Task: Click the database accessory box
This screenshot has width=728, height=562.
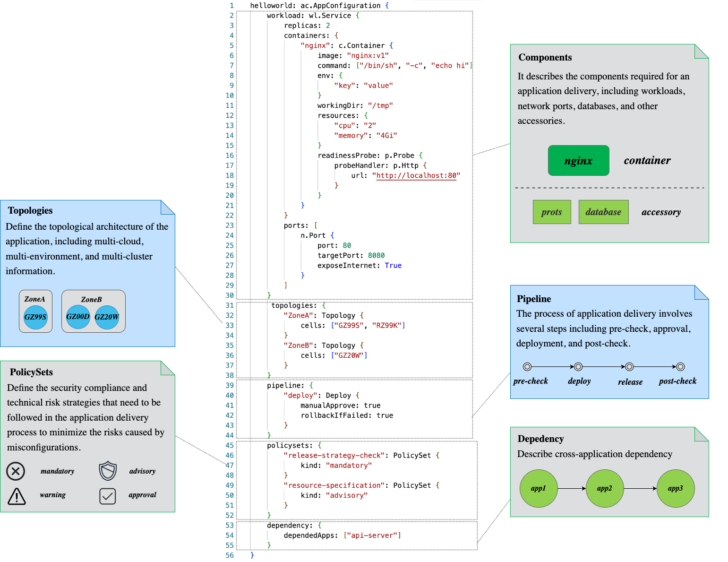Action: pos(603,212)
